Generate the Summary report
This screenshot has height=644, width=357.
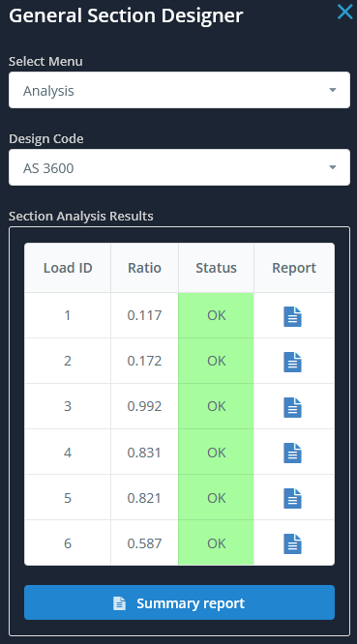tap(180, 602)
